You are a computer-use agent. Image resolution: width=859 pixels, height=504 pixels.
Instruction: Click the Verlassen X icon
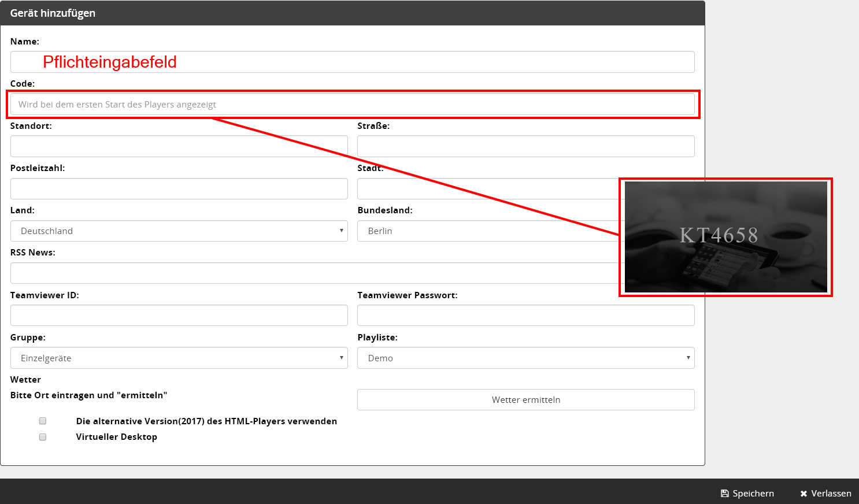point(804,494)
